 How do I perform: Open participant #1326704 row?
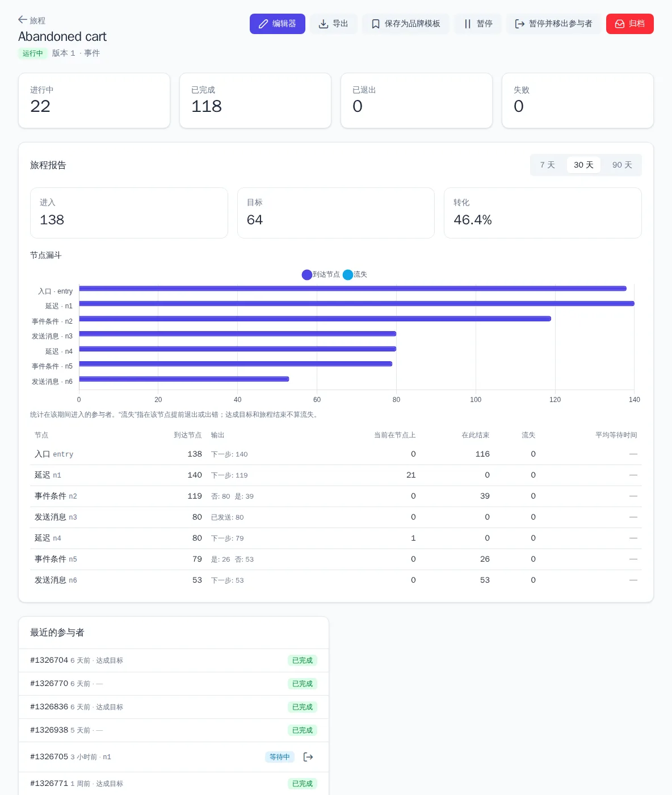coord(174,660)
